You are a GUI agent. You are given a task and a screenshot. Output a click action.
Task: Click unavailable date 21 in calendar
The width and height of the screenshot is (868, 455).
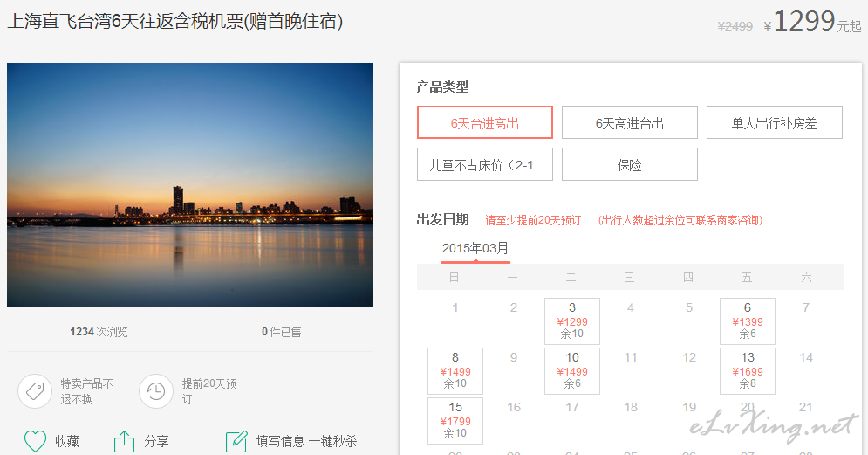click(x=806, y=407)
